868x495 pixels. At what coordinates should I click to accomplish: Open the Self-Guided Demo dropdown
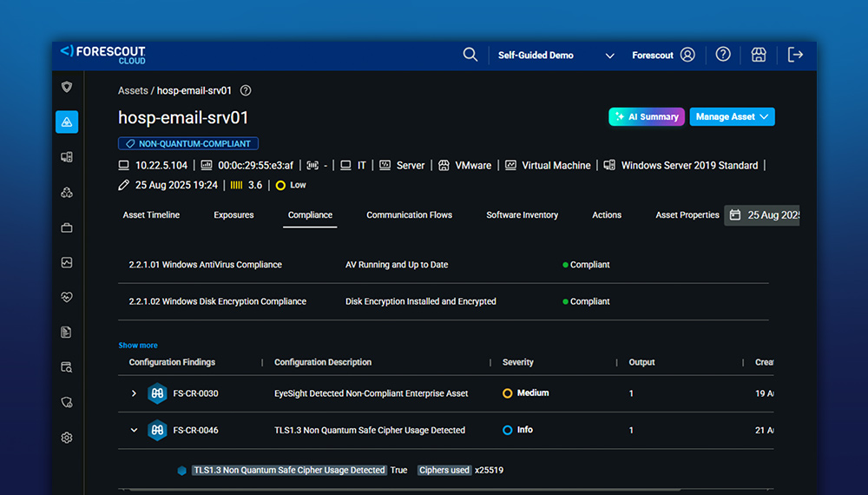click(556, 56)
